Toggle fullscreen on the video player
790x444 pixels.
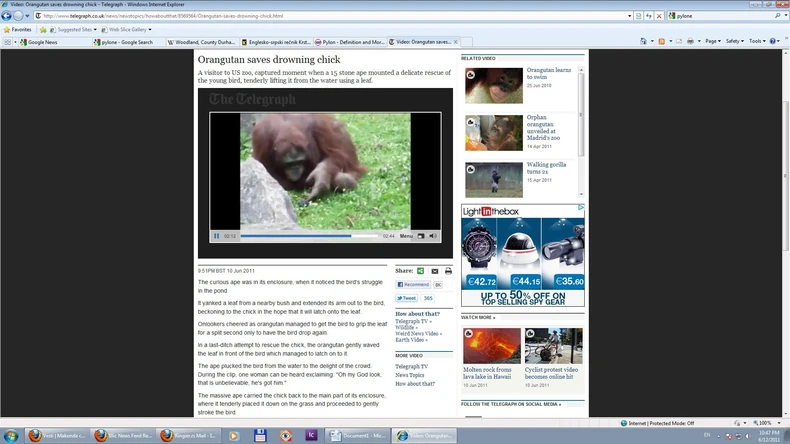434,236
